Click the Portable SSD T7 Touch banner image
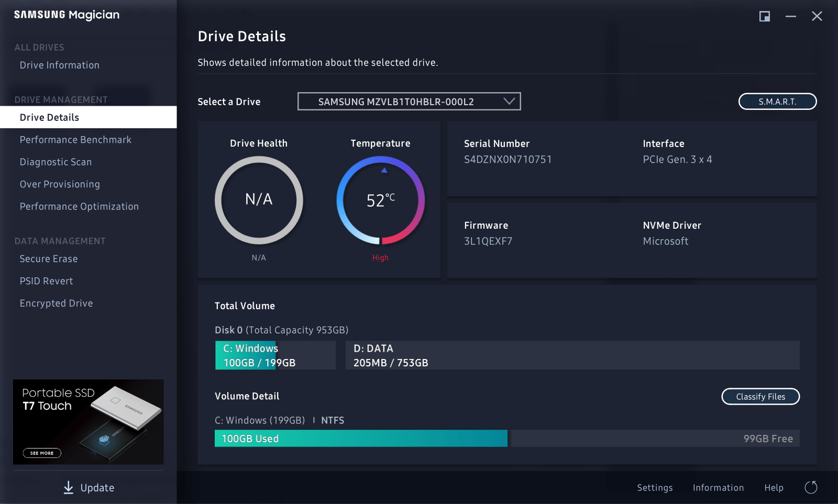This screenshot has width=838, height=504. [89, 422]
